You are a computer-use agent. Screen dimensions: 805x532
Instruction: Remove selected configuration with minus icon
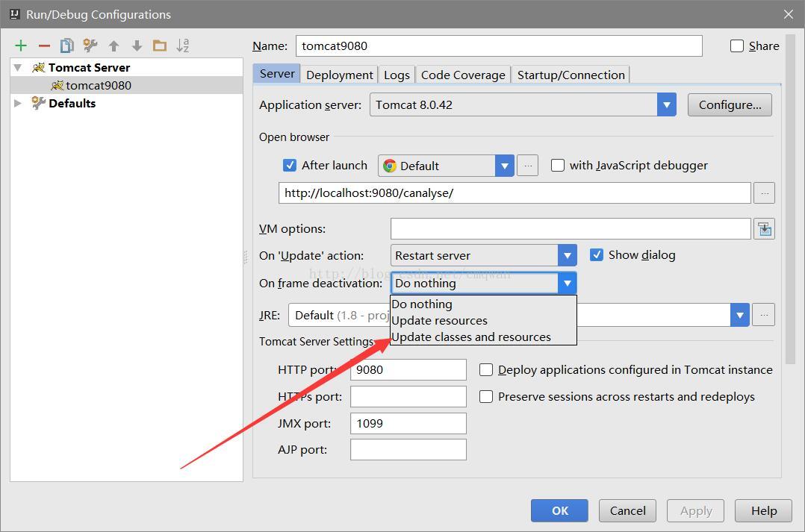(x=44, y=46)
